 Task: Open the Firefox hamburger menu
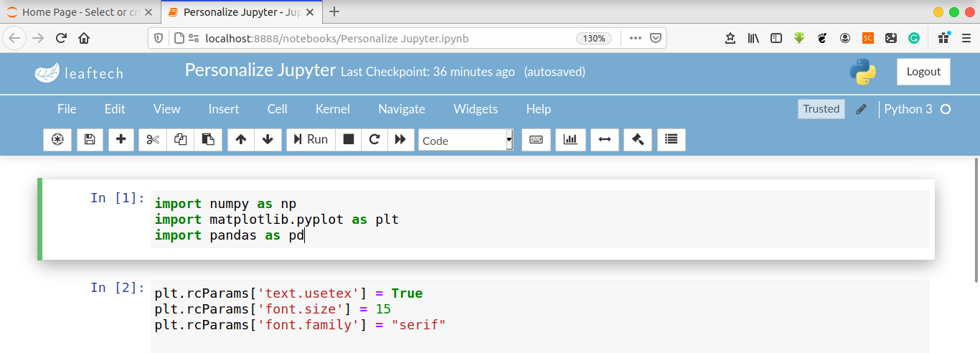pyautogui.click(x=966, y=39)
